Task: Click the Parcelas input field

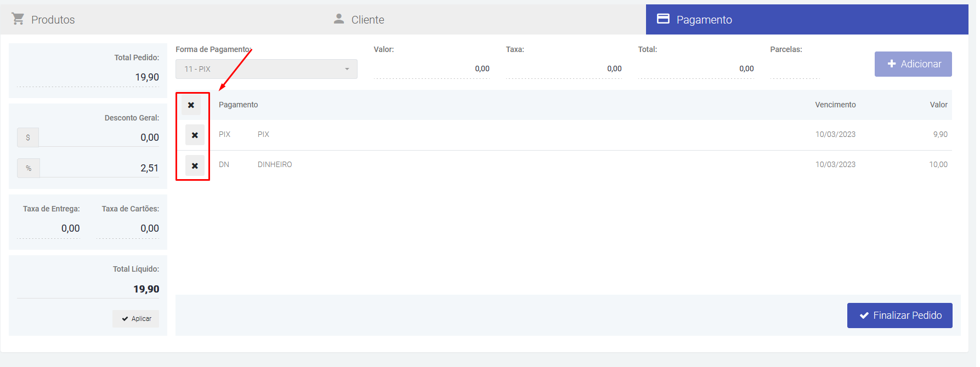Action: pos(795,69)
